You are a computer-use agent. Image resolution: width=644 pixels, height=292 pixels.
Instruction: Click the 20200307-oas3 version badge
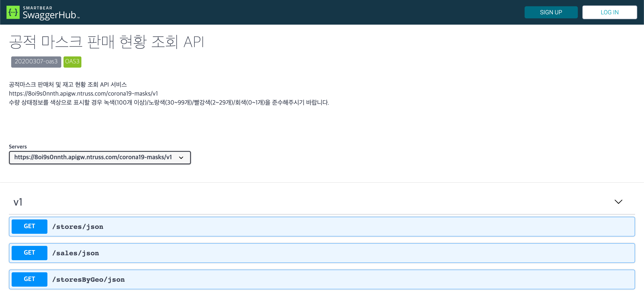(x=36, y=62)
